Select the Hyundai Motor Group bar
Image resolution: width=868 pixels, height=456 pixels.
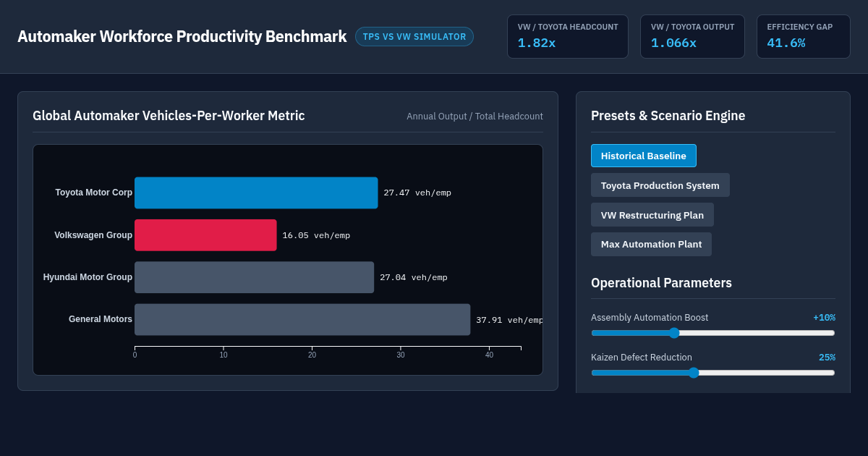pyautogui.click(x=255, y=277)
